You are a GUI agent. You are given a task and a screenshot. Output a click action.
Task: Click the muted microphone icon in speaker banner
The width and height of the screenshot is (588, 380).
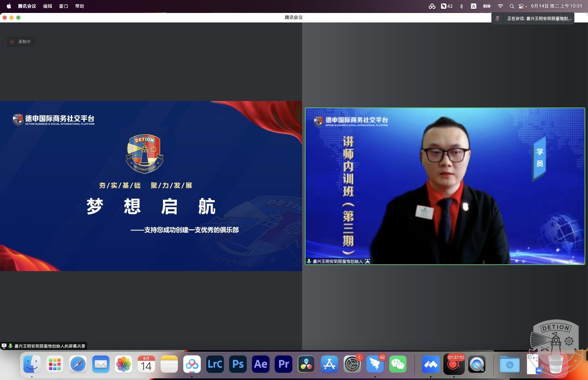[497, 18]
